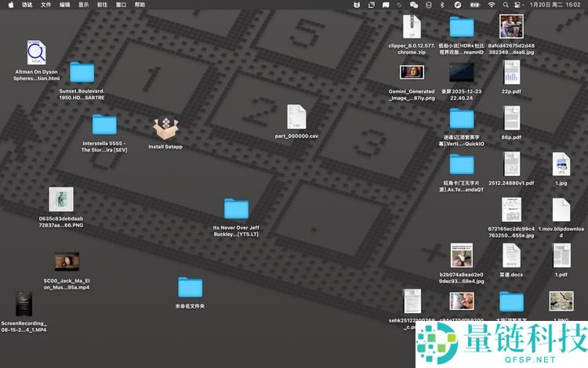Click the Wi-Fi icon in menu bar
The height and width of the screenshot is (368, 588).
[492, 5]
